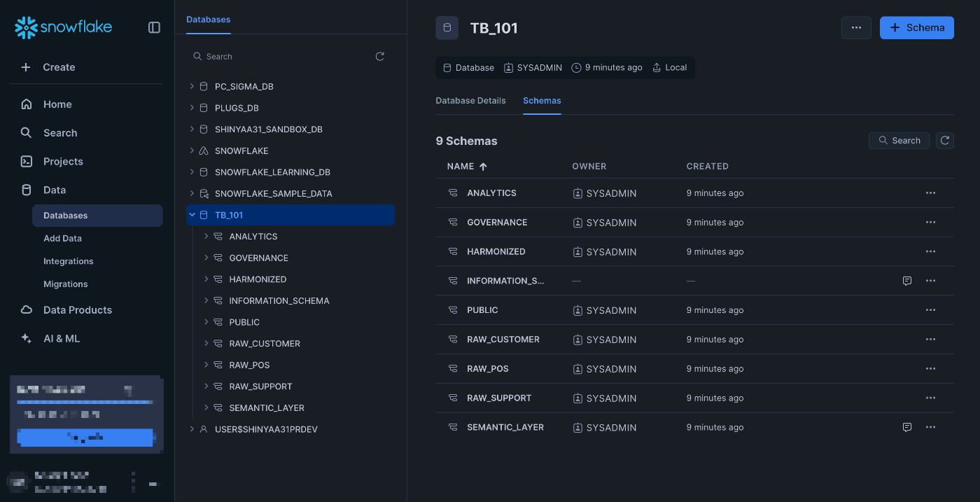
Task: View SEMANTIC_LAYER comment icon
Action: 907,427
